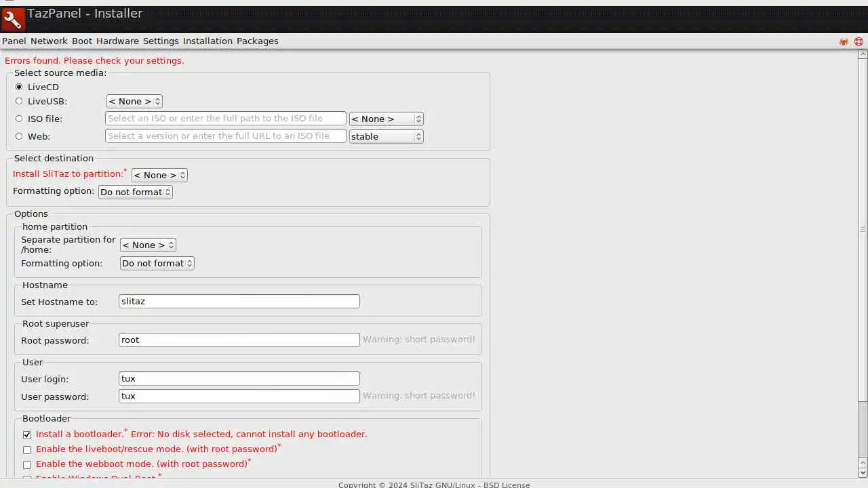The height and width of the screenshot is (488, 868).
Task: Open the Installation menu
Action: pyautogui.click(x=208, y=41)
